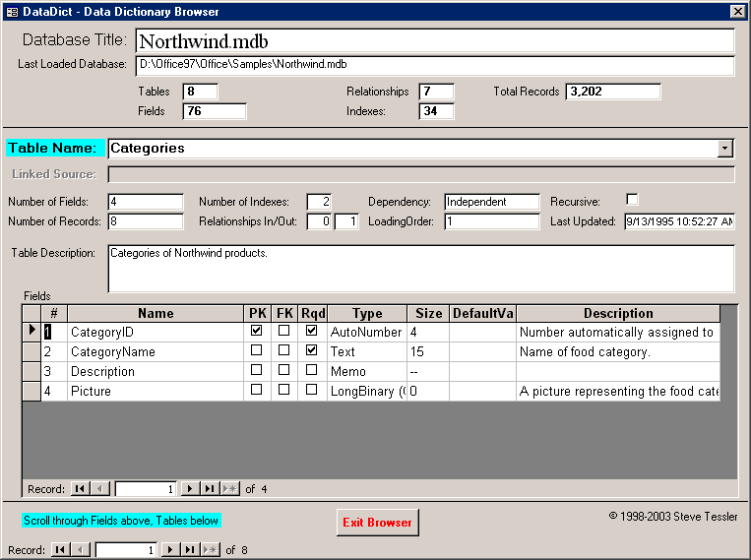The width and height of the screenshot is (751, 560).
Task: Open the DataDict form icon in title bar
Action: (12, 12)
